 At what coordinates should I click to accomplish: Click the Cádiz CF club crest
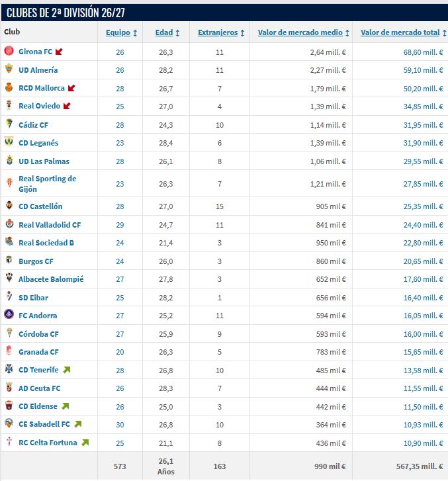pos(9,124)
